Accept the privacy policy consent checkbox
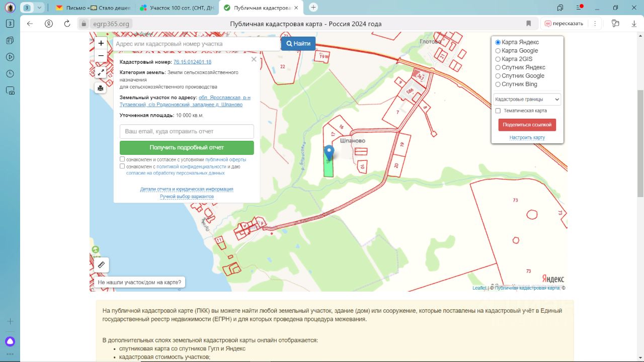Screen dimensions: 644x362 point(122,166)
